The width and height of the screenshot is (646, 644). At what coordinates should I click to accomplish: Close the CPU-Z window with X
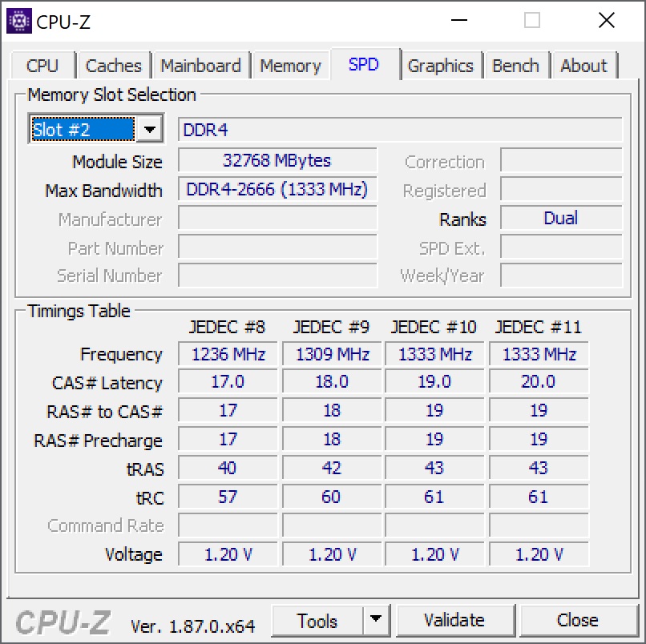point(607,20)
